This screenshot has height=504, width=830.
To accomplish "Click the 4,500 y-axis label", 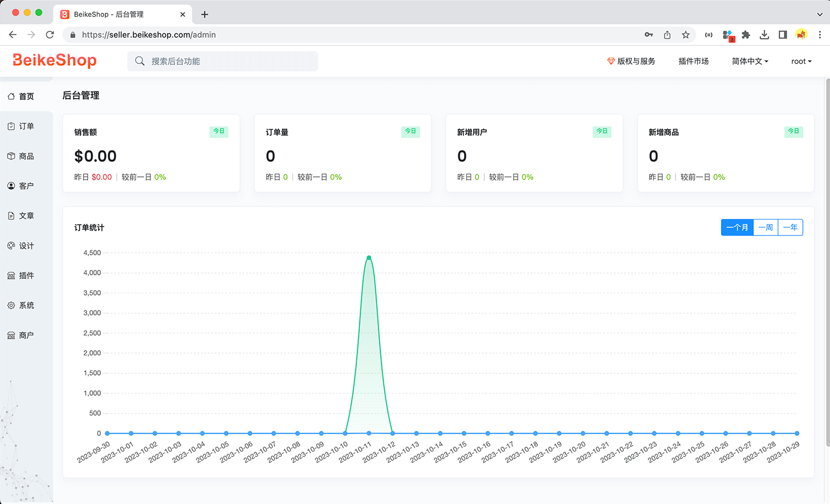I will 92,253.
